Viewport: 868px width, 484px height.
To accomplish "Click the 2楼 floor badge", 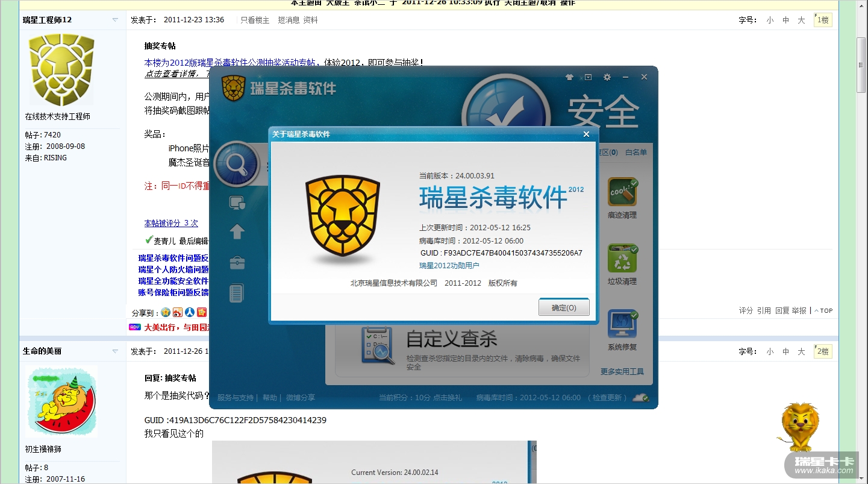I will [823, 351].
